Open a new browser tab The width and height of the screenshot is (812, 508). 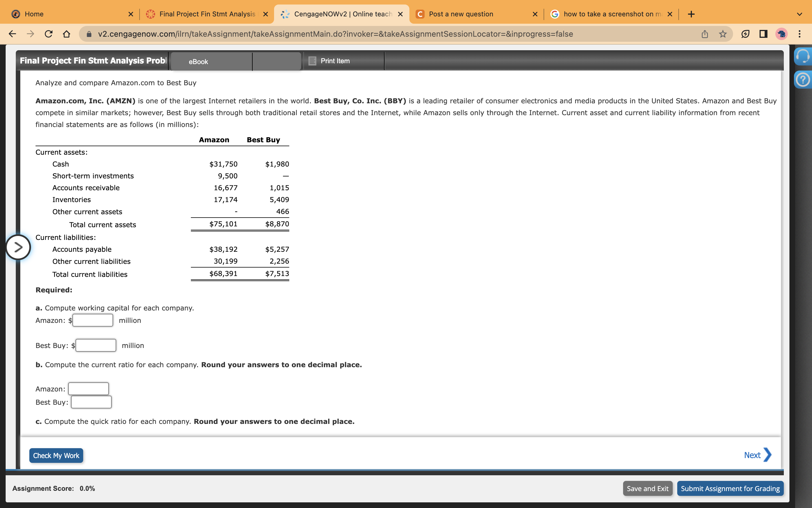coord(691,14)
